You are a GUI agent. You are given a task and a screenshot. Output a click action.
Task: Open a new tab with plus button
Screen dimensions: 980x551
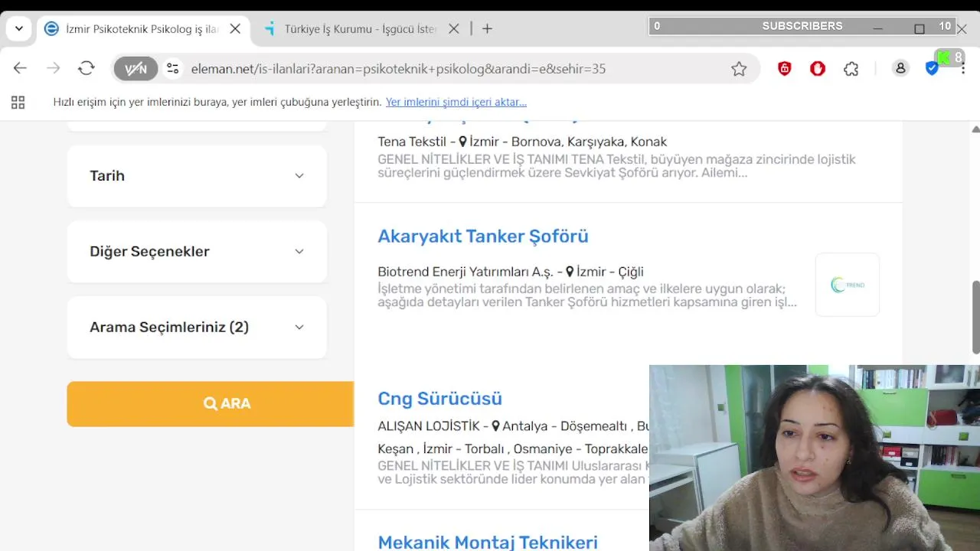[487, 29]
